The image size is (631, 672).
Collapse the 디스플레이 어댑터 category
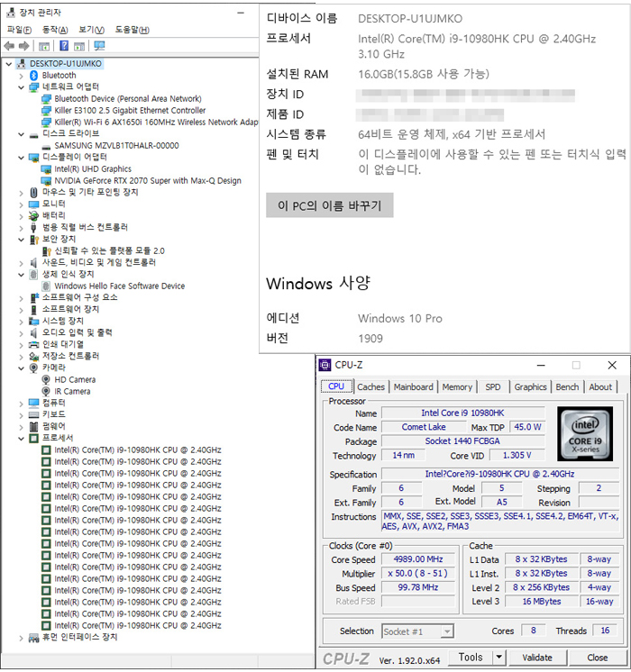[21, 158]
